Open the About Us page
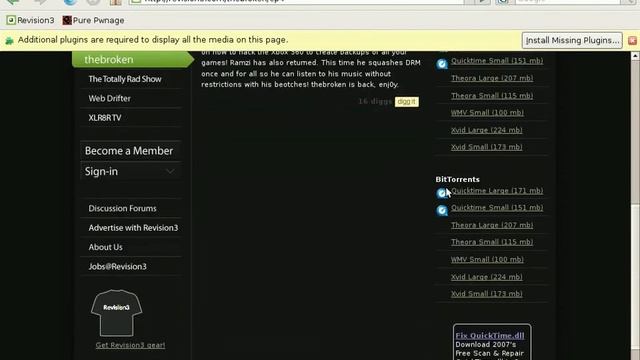 105,247
